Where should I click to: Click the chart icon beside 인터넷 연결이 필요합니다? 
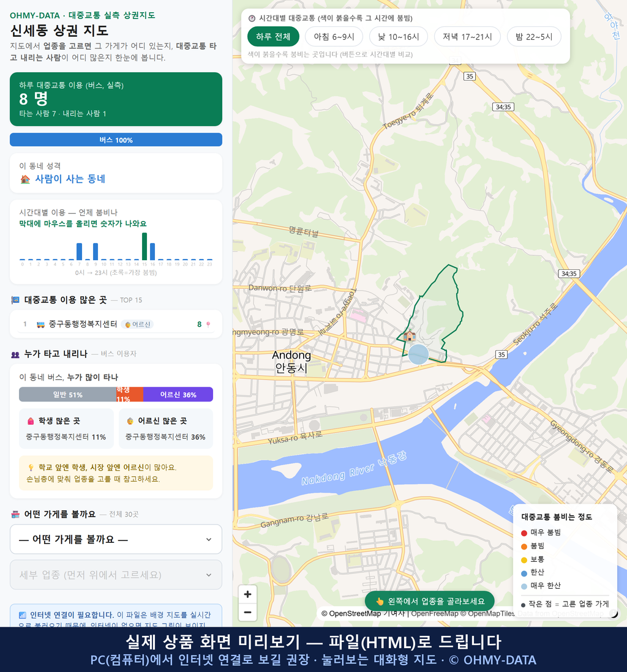coord(22,615)
